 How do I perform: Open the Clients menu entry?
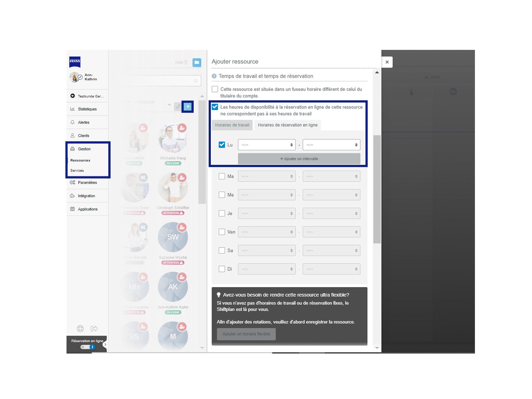coord(87,135)
